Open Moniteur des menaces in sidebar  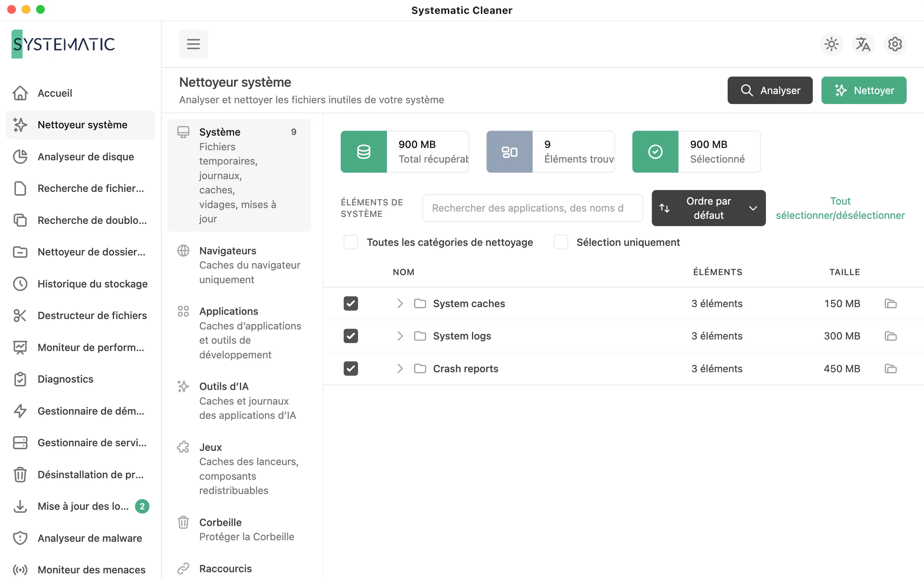pos(80,570)
